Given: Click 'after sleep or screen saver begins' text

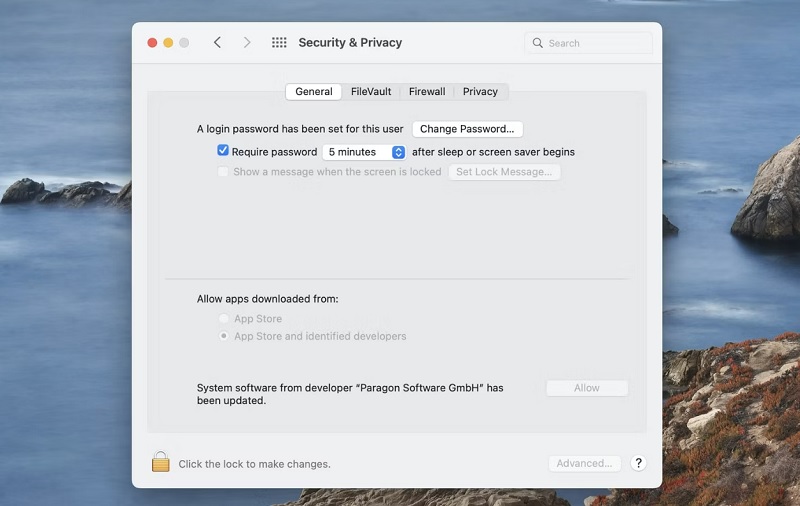Looking at the screenshot, I should (493, 152).
